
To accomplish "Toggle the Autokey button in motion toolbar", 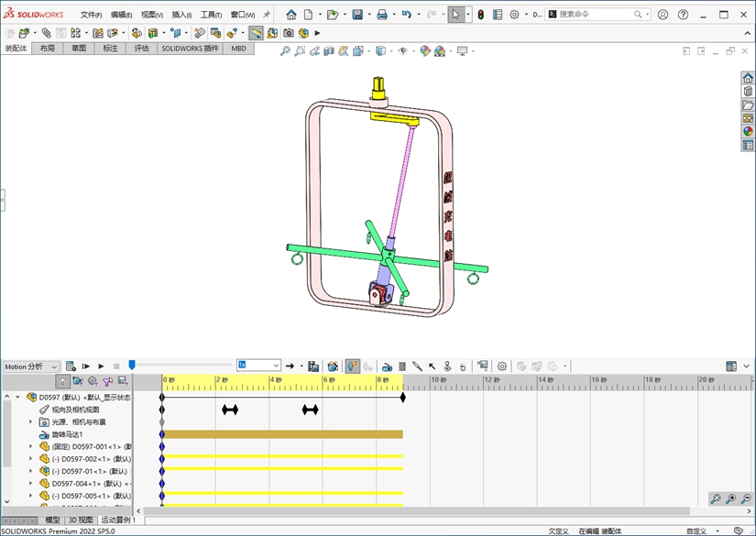I will [x=352, y=366].
